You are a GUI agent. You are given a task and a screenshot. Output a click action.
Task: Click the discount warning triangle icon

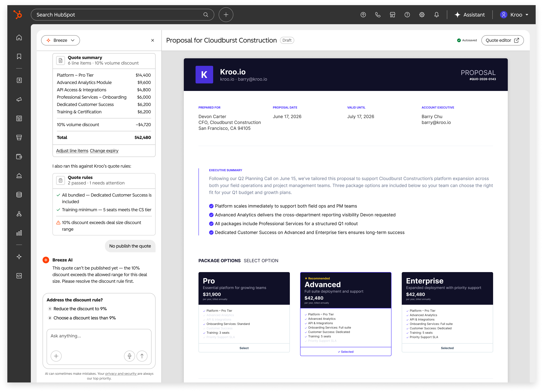tap(58, 223)
